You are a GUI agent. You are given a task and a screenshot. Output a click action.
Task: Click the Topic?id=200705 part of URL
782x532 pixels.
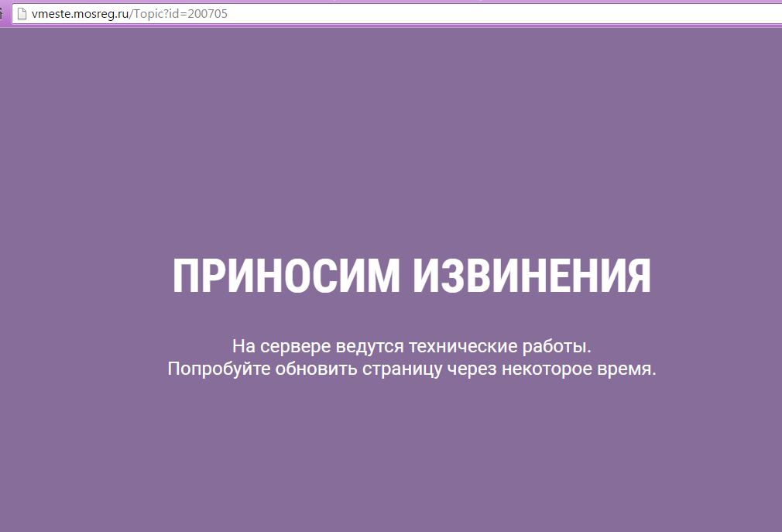(178, 13)
